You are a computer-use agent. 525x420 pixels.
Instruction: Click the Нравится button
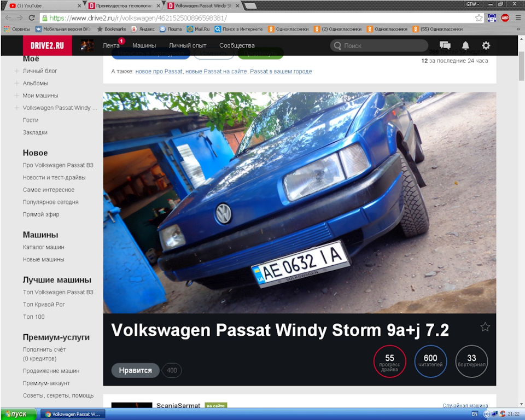click(135, 370)
